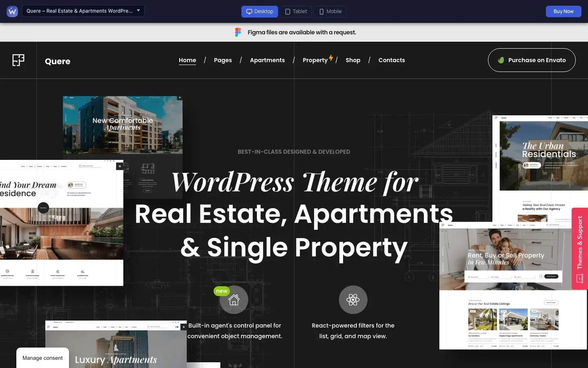Click the house icon with new badge
Screen dimensions: 588x368
click(234, 300)
